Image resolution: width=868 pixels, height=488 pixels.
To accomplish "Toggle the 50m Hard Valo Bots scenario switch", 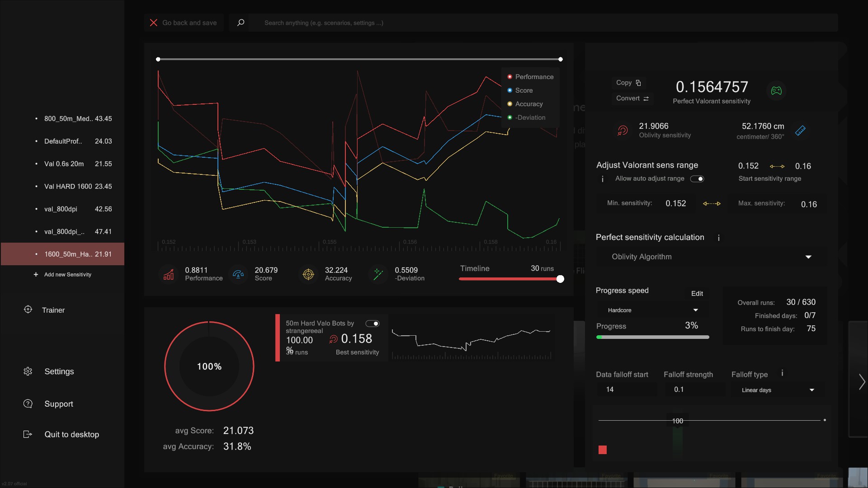I will pyautogui.click(x=373, y=324).
